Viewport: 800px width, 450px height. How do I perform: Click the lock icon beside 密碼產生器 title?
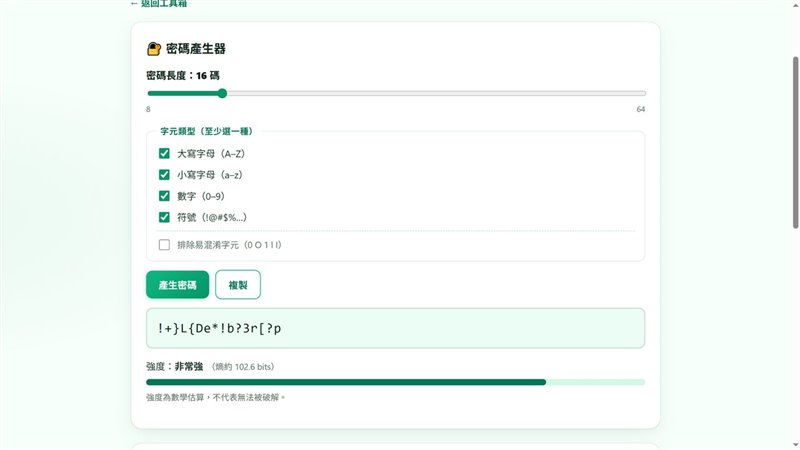(x=154, y=49)
